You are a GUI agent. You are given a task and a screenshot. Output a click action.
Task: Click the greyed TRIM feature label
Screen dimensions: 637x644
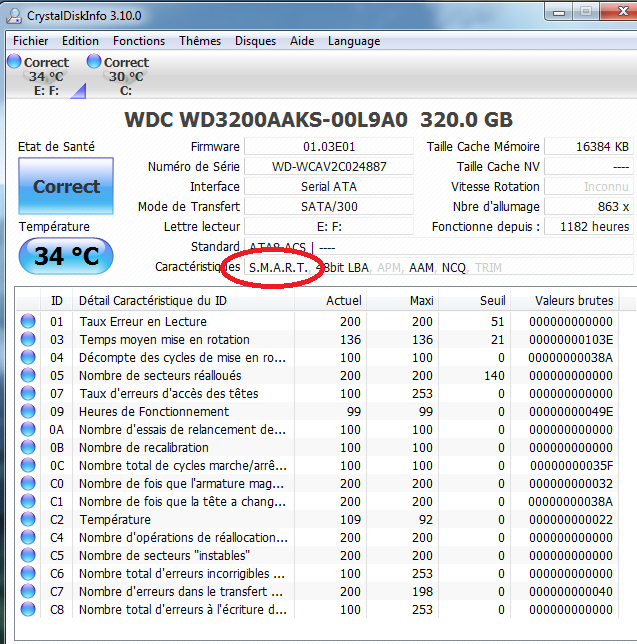pos(488,267)
